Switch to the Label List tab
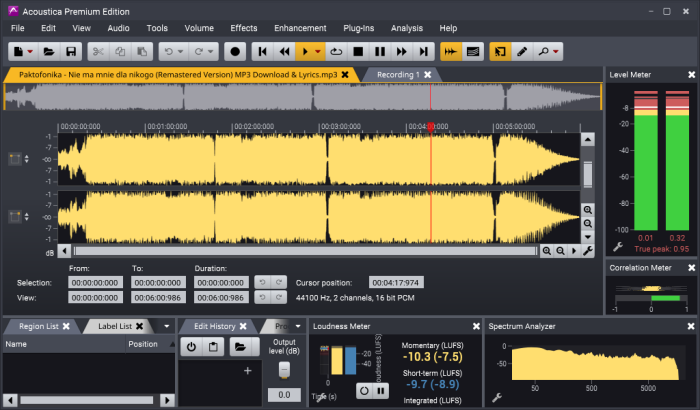Image resolution: width=700 pixels, height=410 pixels. tap(115, 326)
